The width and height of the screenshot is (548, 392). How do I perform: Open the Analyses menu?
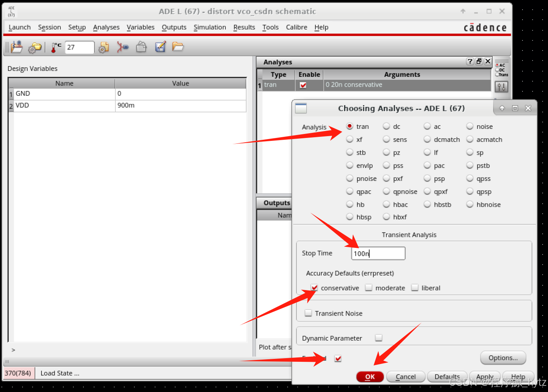pyautogui.click(x=106, y=27)
